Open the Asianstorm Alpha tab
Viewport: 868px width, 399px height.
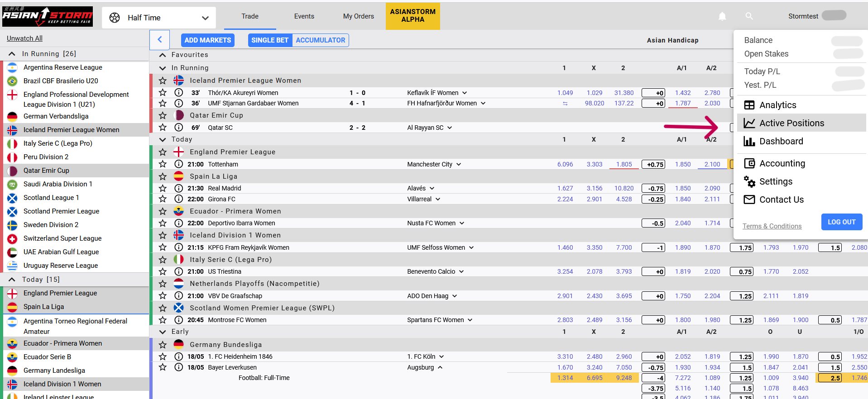[x=413, y=16]
